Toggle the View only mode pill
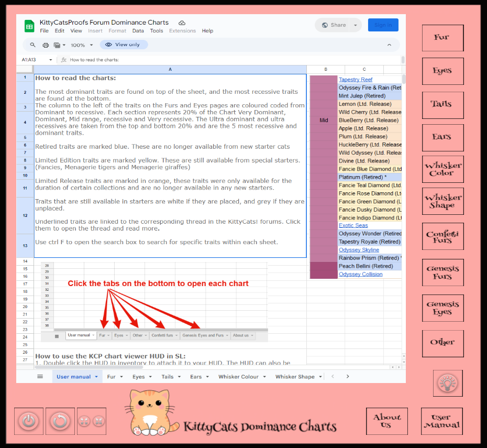This screenshot has width=487, height=448. [124, 45]
